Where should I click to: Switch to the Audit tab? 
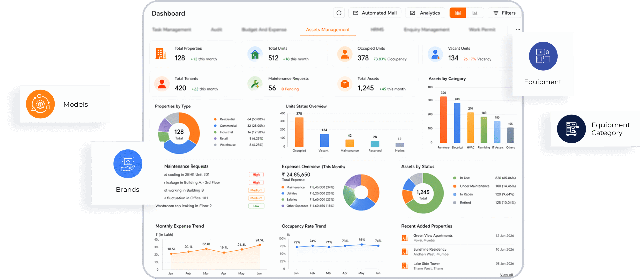(x=216, y=30)
